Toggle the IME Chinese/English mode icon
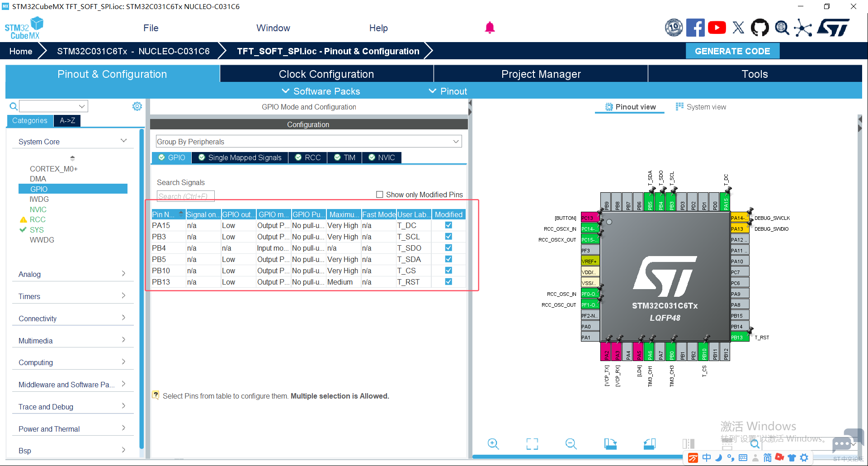The height and width of the screenshot is (466, 868). 707,458
